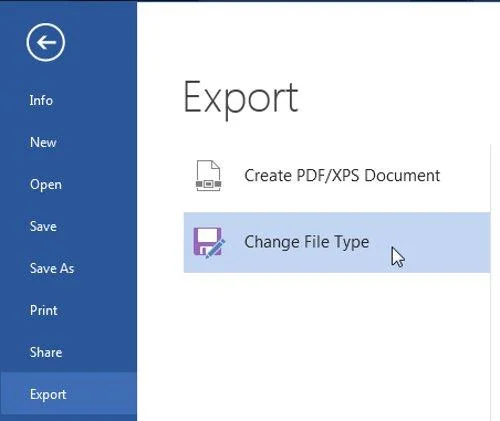Open the Share page

46,352
